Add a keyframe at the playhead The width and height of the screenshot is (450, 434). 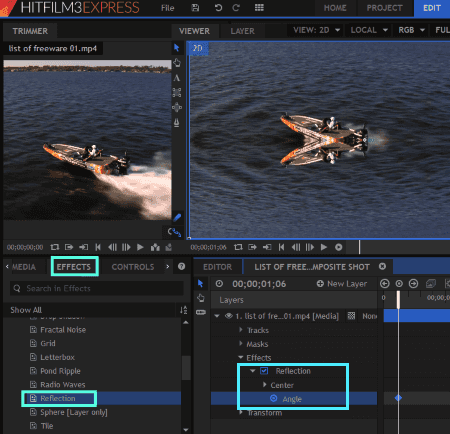399,283
